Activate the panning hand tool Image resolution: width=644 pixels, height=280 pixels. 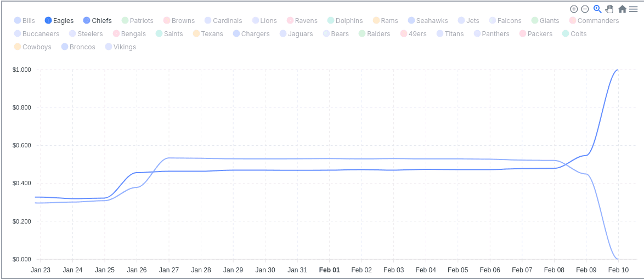pyautogui.click(x=609, y=9)
